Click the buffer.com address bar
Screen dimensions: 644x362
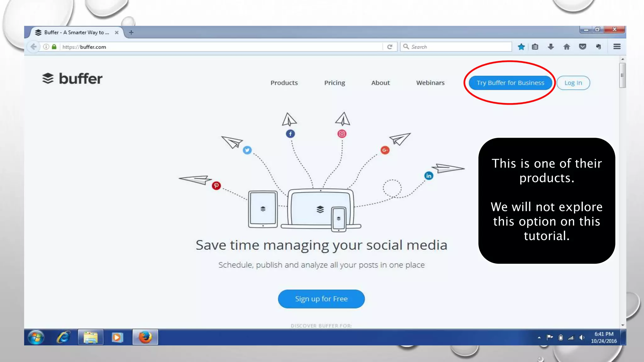pyautogui.click(x=220, y=47)
